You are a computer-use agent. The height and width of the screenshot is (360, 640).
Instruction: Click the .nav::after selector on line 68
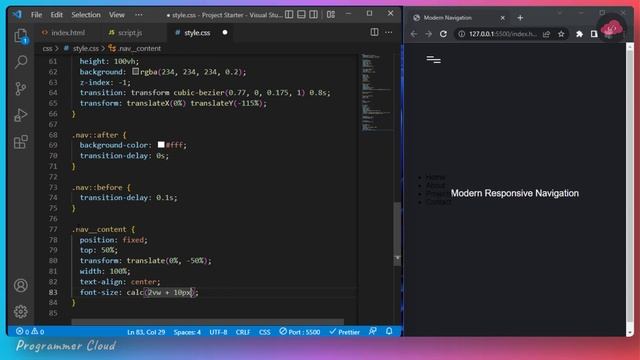pos(95,135)
